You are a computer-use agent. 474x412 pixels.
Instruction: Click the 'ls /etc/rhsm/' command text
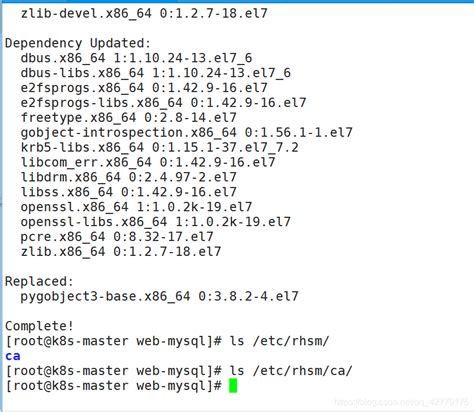tap(279, 341)
